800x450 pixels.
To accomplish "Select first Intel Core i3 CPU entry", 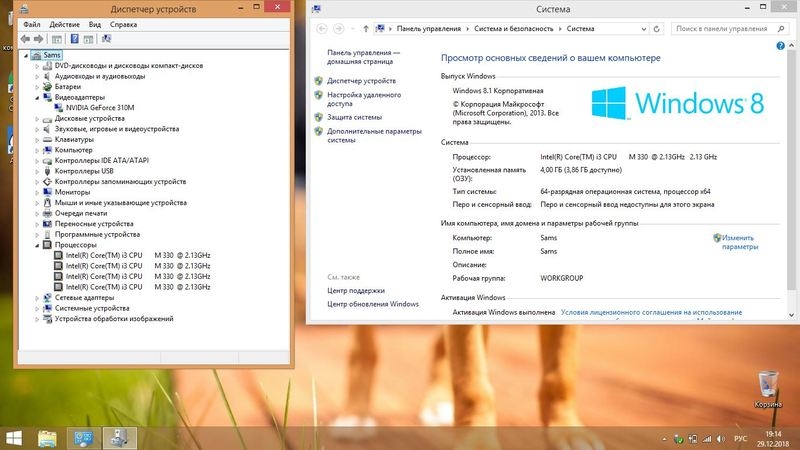I will (138, 255).
